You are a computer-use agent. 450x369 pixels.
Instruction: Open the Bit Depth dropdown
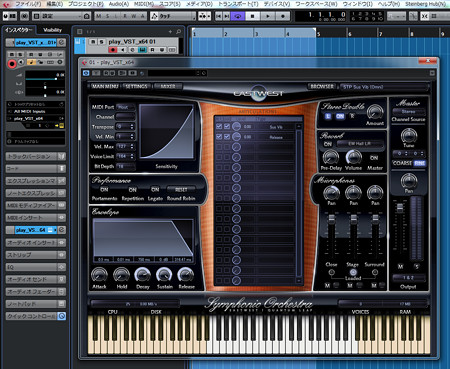(125, 166)
